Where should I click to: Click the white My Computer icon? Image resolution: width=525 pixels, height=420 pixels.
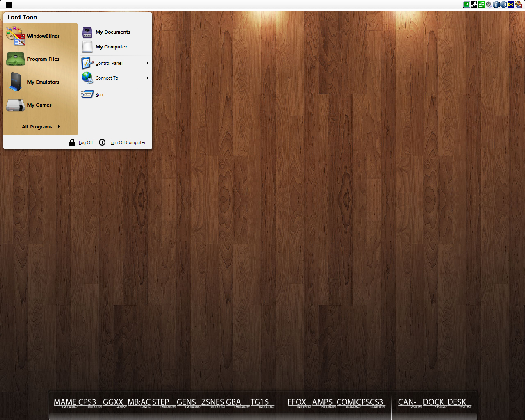87,47
